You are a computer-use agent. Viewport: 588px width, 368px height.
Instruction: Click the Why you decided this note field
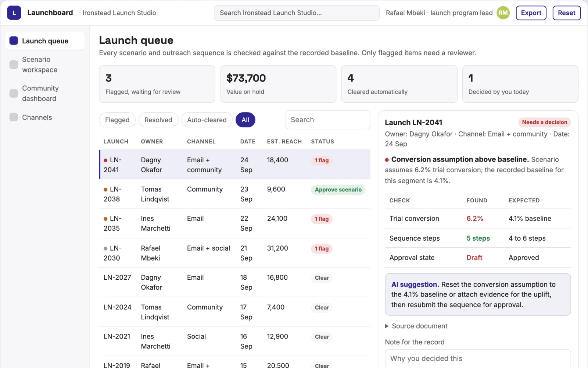[x=478, y=358]
